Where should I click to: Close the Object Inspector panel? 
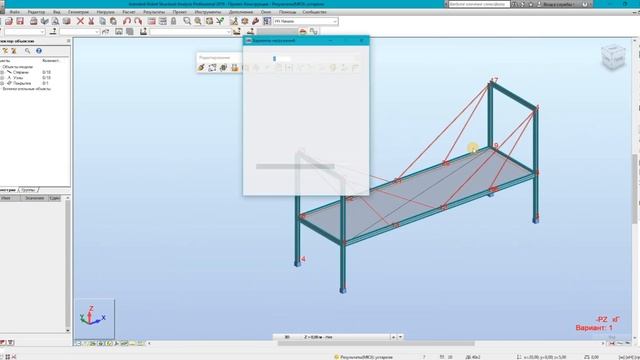point(68,41)
